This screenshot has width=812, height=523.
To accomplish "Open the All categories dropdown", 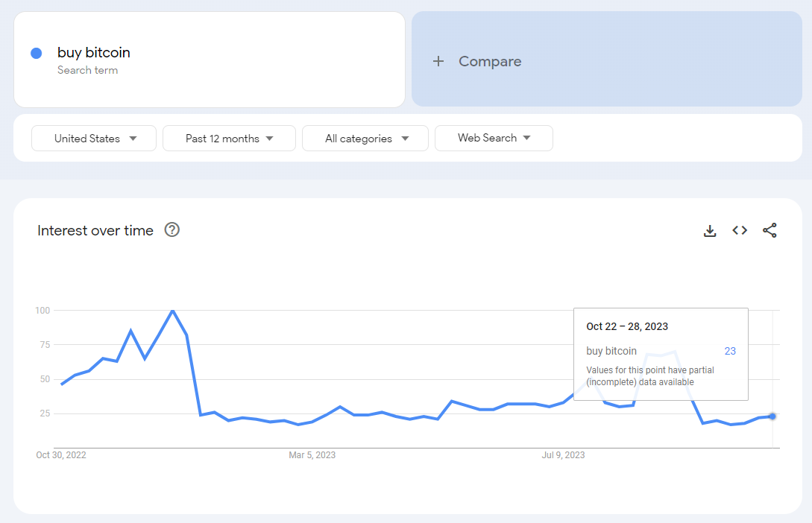I will pos(365,139).
